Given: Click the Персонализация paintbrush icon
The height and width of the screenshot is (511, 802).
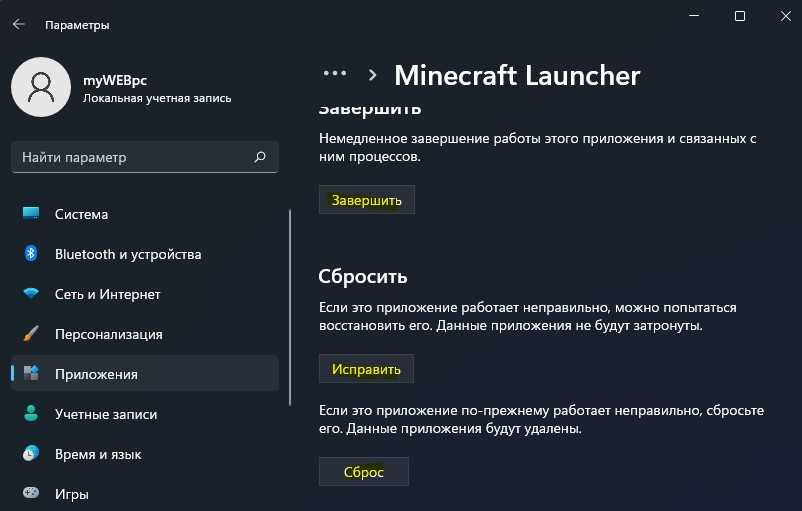Looking at the screenshot, I should click(x=31, y=334).
